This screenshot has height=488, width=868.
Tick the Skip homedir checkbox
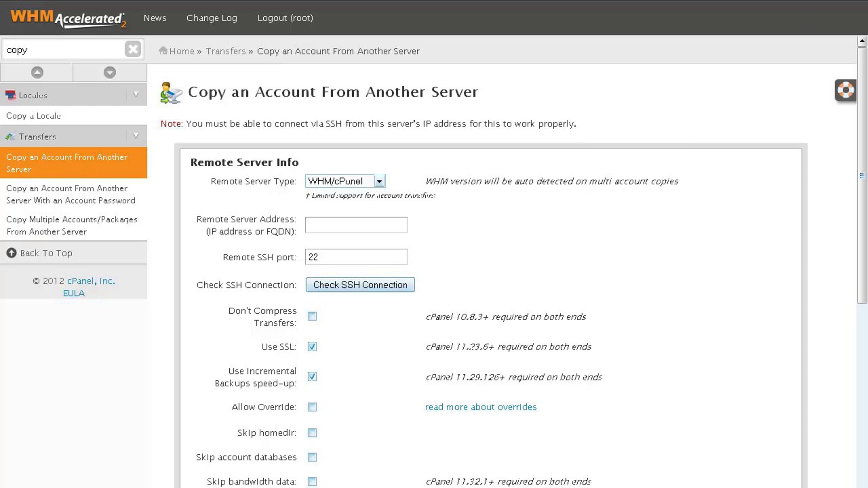click(x=312, y=433)
